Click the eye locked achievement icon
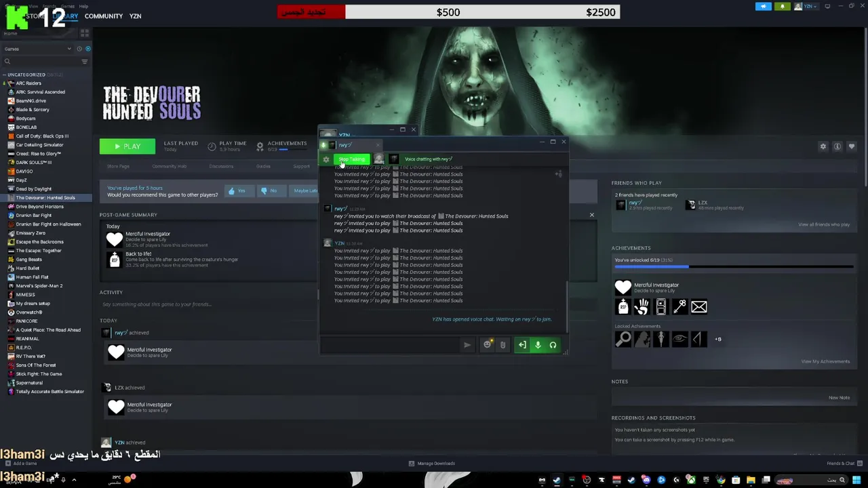Screen dimensions: 868x488 pos(680,339)
